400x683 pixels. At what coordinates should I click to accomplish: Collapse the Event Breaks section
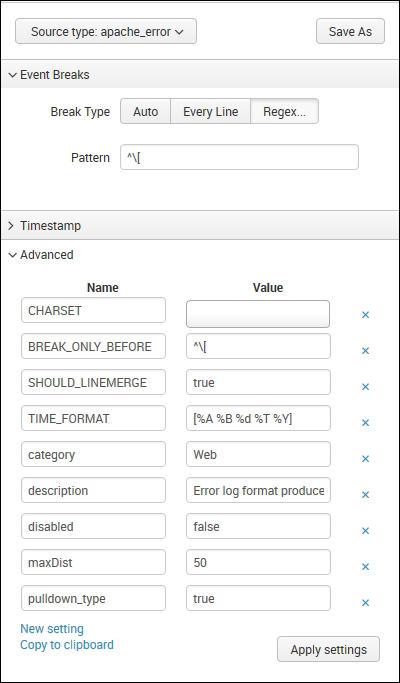pyautogui.click(x=49, y=75)
